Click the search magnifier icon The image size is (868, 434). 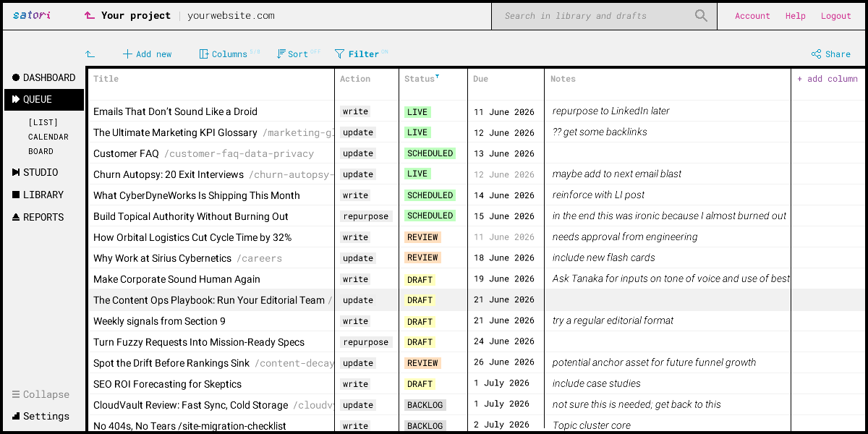pyautogui.click(x=701, y=15)
